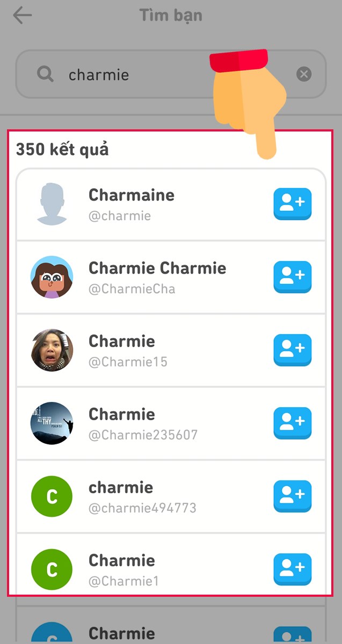Select the @charmie494773 result row
This screenshot has width=342, height=644.
[171, 496]
